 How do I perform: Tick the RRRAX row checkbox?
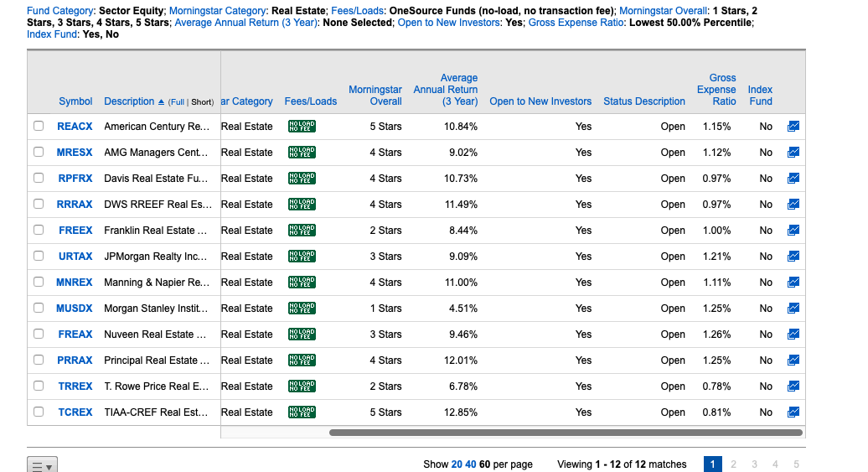tap(39, 204)
